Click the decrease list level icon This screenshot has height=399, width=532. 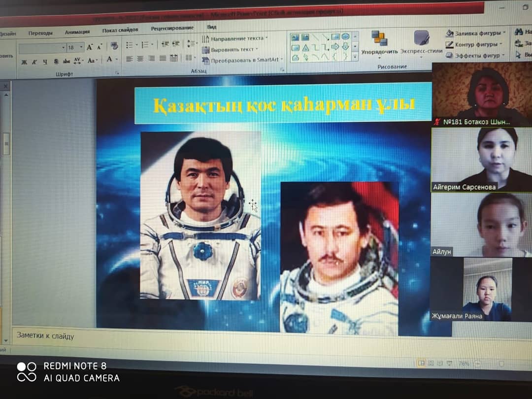pos(165,44)
